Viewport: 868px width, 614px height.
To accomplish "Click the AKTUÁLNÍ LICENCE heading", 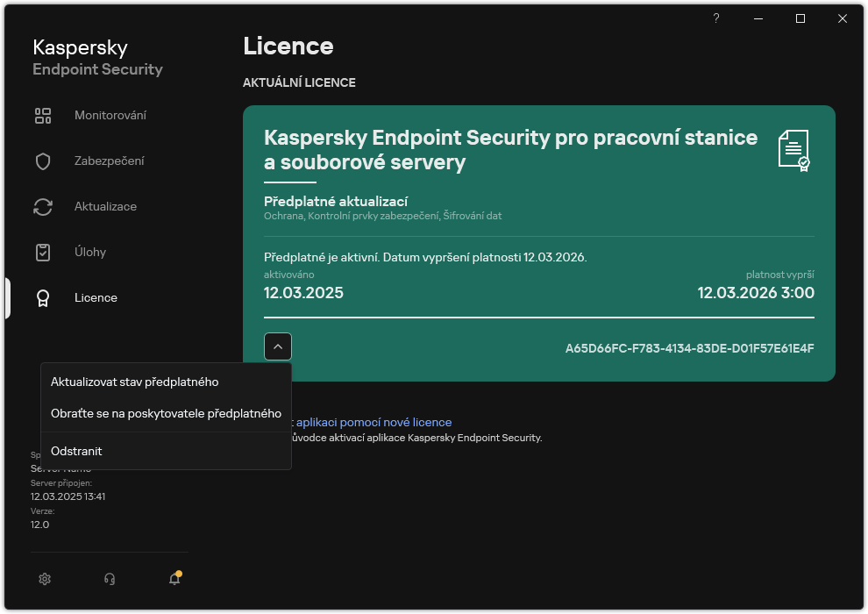I will [299, 82].
